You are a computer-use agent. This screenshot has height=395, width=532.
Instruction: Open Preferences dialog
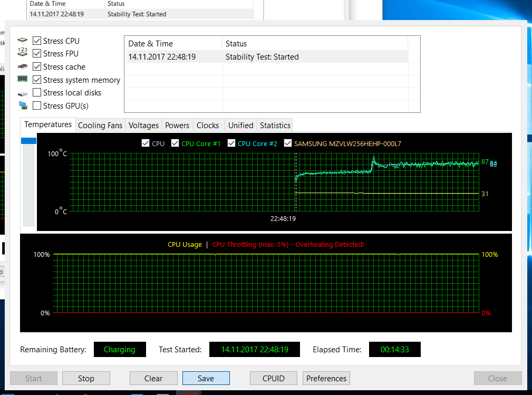(x=326, y=378)
